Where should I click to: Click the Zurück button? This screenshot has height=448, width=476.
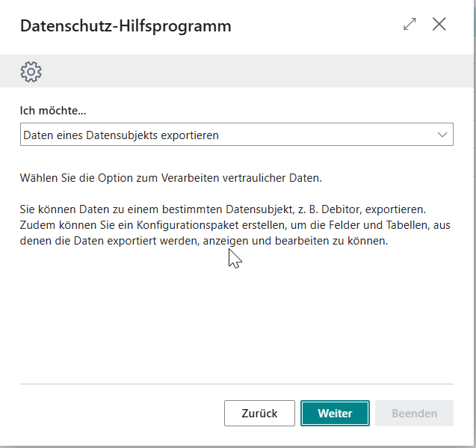coord(259,413)
